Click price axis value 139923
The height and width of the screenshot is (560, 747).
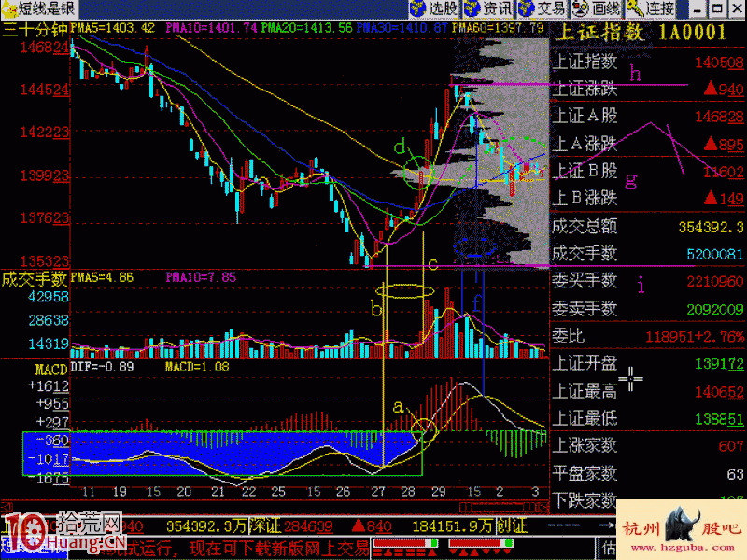[45, 175]
